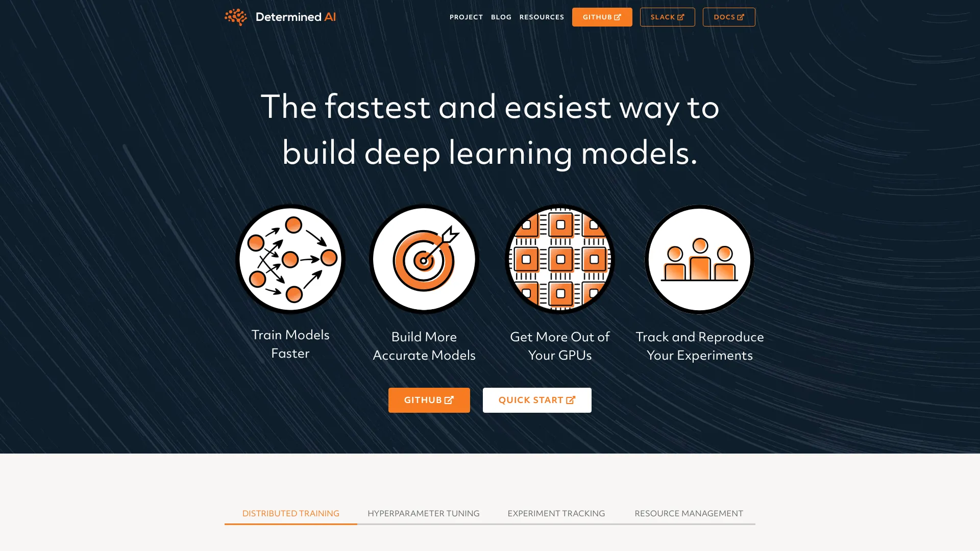Select the EXPERIMENT TRACKING tab
Screen dimensions: 980x551
click(556, 513)
